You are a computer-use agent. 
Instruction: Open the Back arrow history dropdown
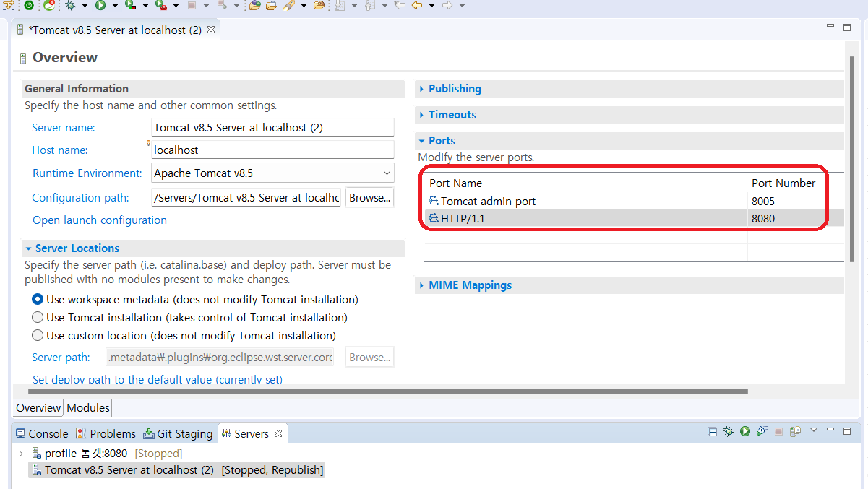[431, 5]
